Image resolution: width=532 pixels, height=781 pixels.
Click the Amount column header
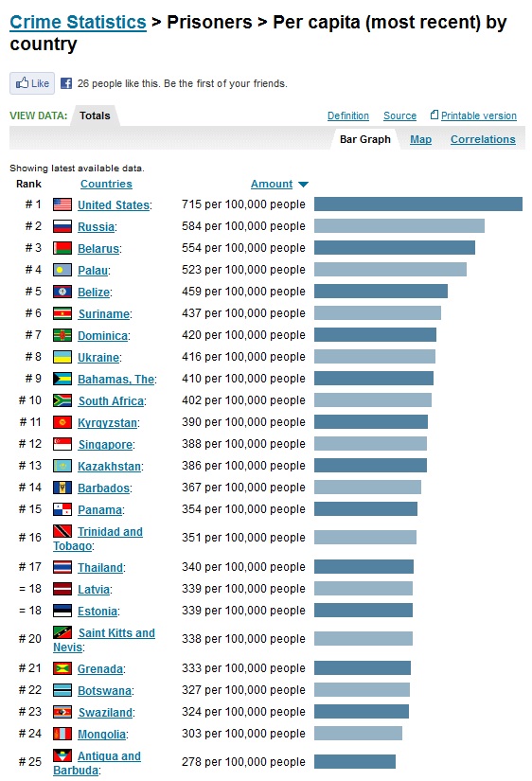(x=272, y=184)
